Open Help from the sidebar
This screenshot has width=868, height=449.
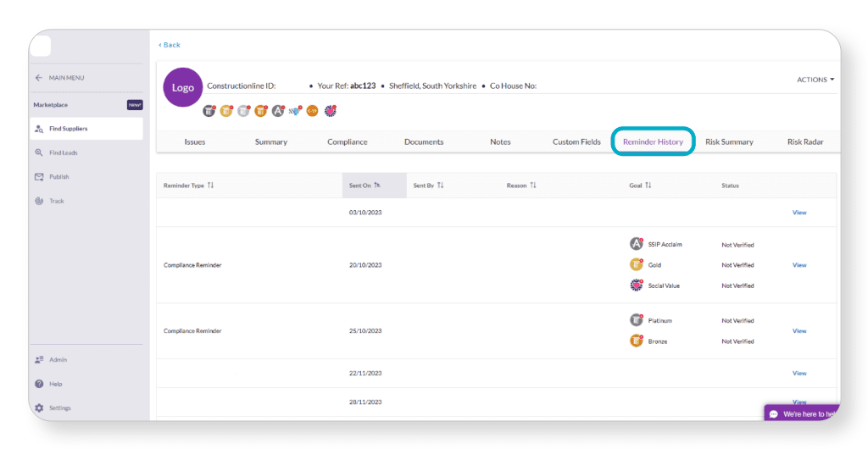coord(39,384)
